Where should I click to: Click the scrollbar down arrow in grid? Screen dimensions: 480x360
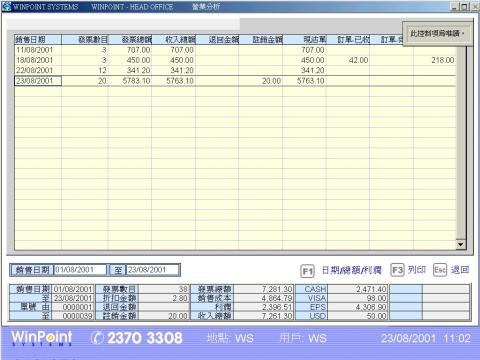[x=460, y=244]
